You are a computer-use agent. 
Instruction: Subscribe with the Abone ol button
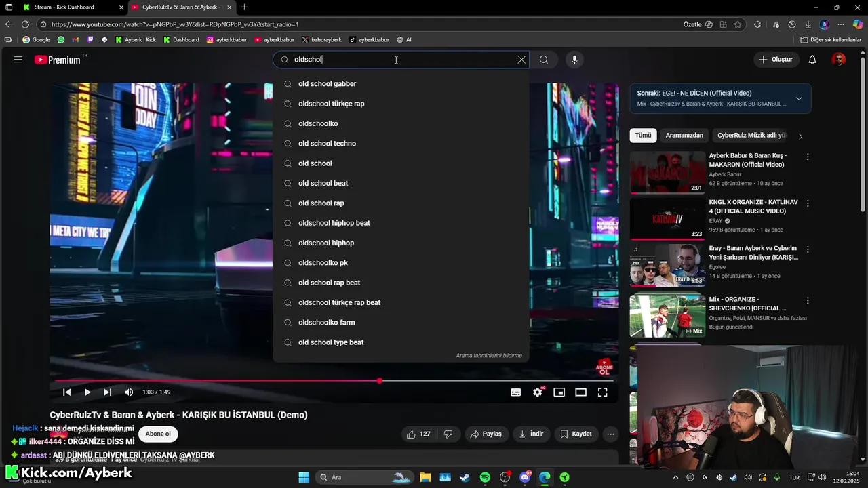[x=158, y=434]
